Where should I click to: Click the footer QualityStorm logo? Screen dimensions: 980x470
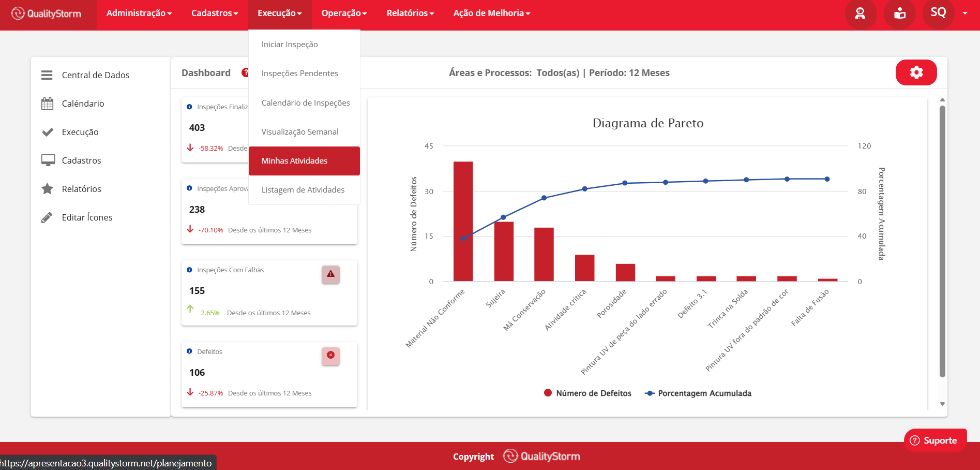[x=541, y=456]
